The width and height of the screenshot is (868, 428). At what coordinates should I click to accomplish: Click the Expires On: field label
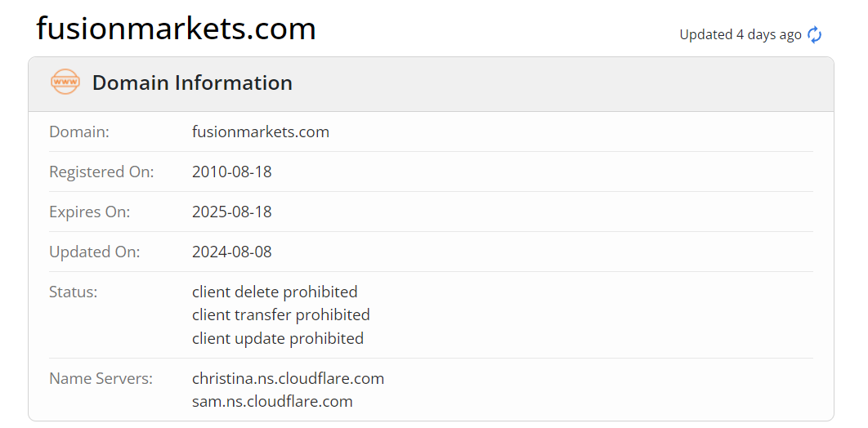89,212
